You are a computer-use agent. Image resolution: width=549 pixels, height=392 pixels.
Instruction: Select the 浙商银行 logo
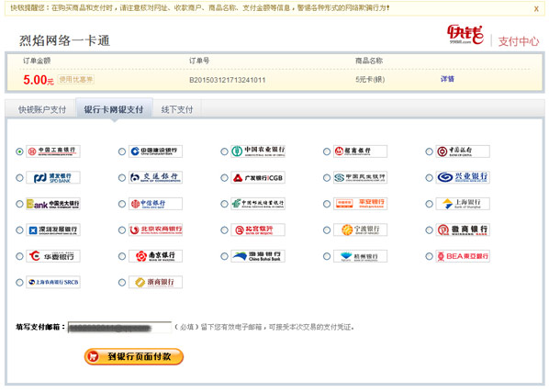[155, 282]
